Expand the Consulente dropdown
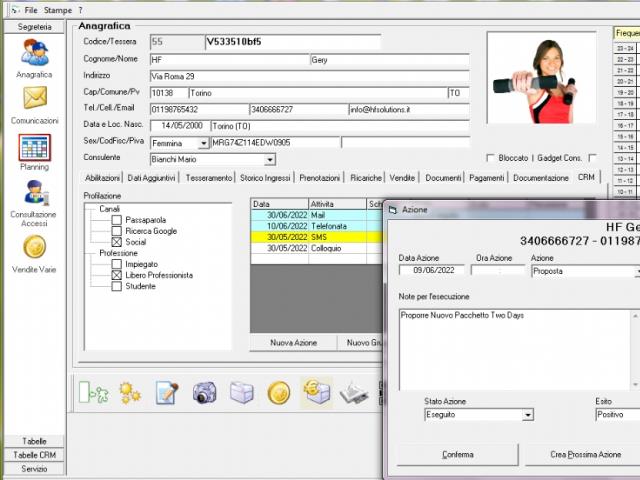Viewport: 640px width, 480px height. [269, 159]
